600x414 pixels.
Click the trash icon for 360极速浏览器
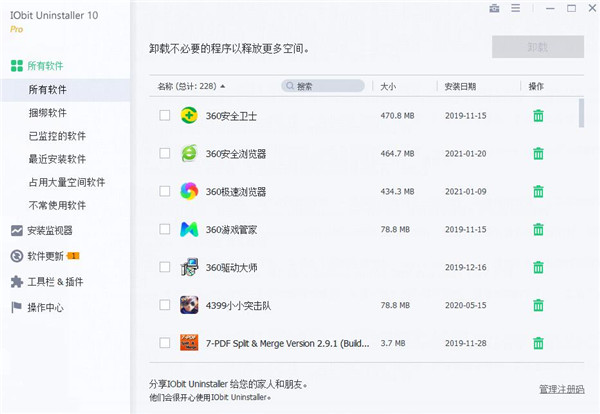coord(538,191)
